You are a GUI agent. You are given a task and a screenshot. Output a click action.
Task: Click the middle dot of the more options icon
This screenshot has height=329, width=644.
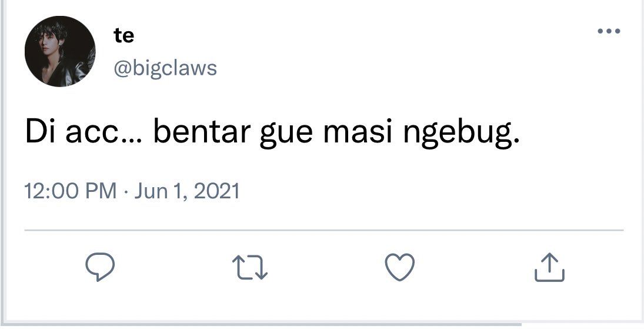click(609, 31)
